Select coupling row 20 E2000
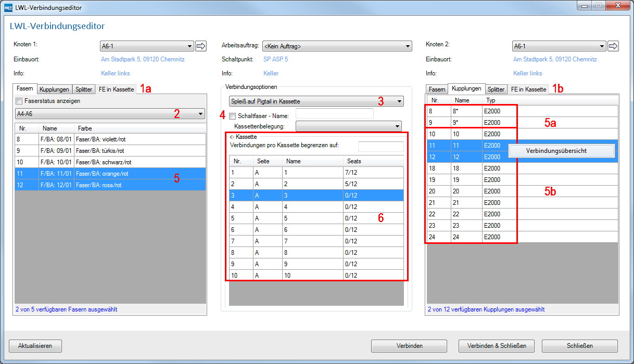Viewport: 634px width, 364px height. (x=523, y=191)
